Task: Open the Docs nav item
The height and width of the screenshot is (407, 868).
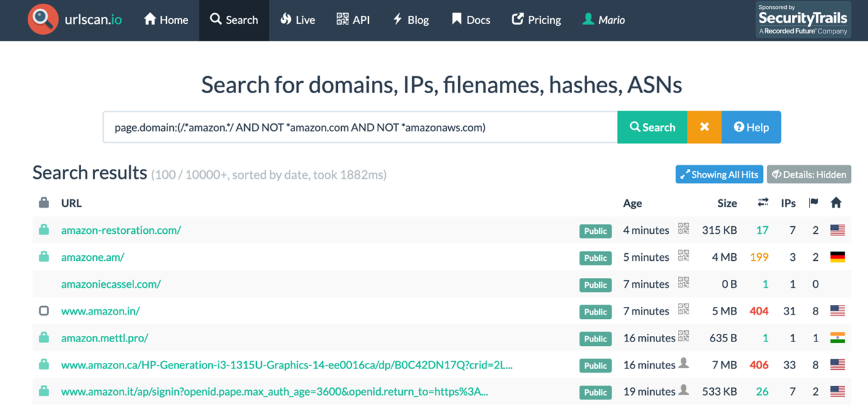Action: pos(471,20)
